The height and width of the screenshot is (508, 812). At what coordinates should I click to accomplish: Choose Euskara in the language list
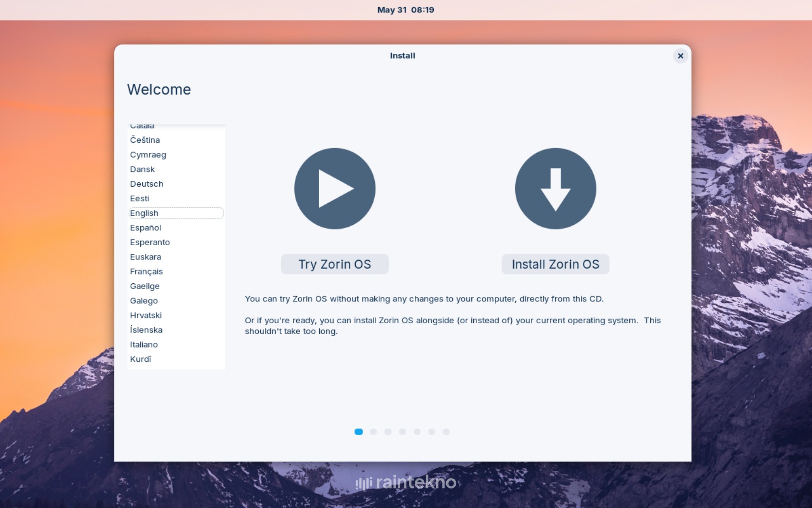[146, 257]
